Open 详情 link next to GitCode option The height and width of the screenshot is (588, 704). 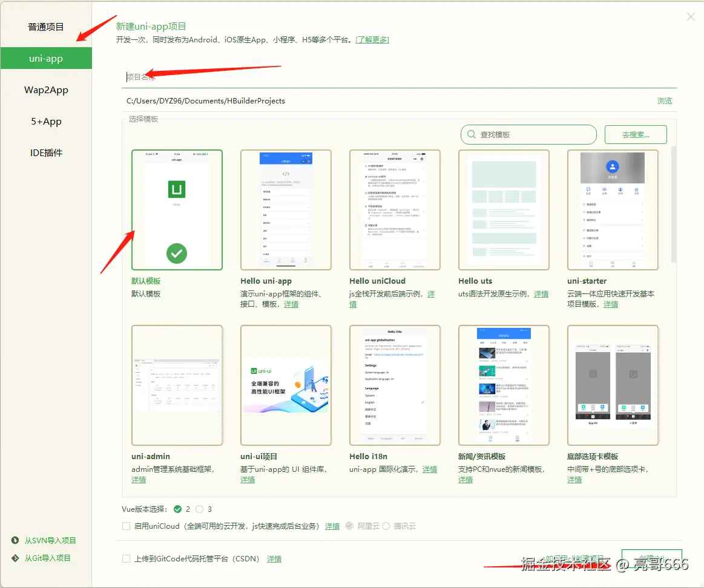[274, 559]
